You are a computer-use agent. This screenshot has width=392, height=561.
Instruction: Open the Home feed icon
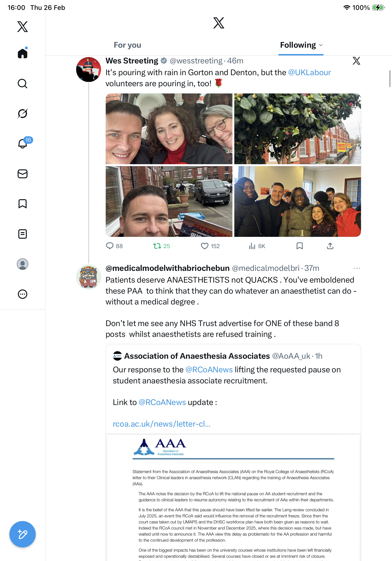point(23,53)
